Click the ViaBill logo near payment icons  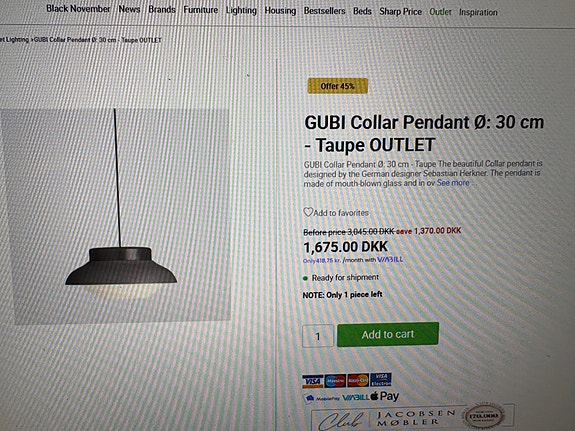point(356,397)
